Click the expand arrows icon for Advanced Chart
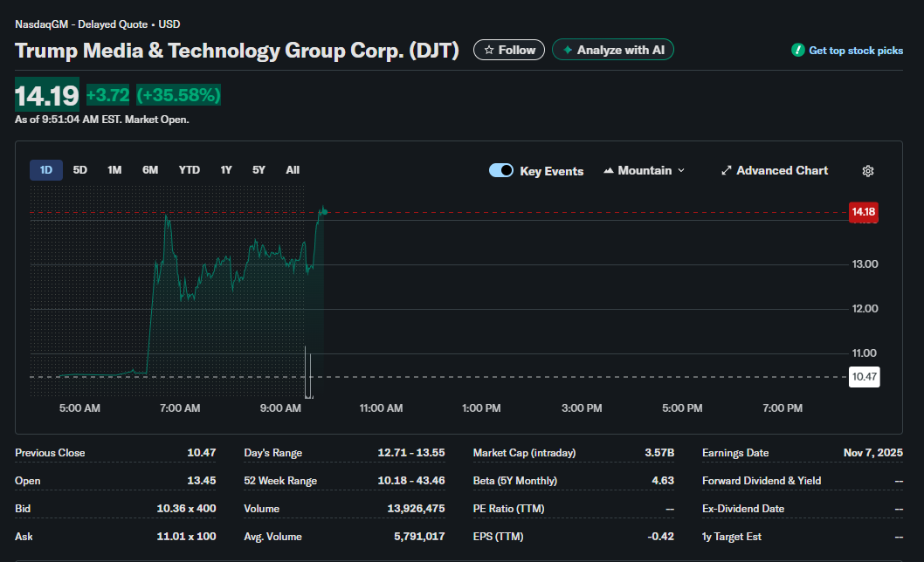The image size is (924, 562). click(726, 170)
